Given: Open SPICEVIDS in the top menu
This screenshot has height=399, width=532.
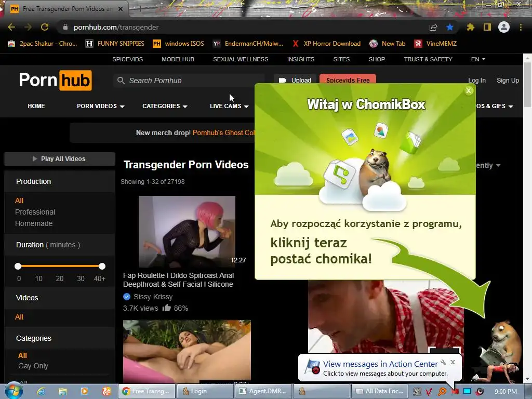Looking at the screenshot, I should (128, 59).
